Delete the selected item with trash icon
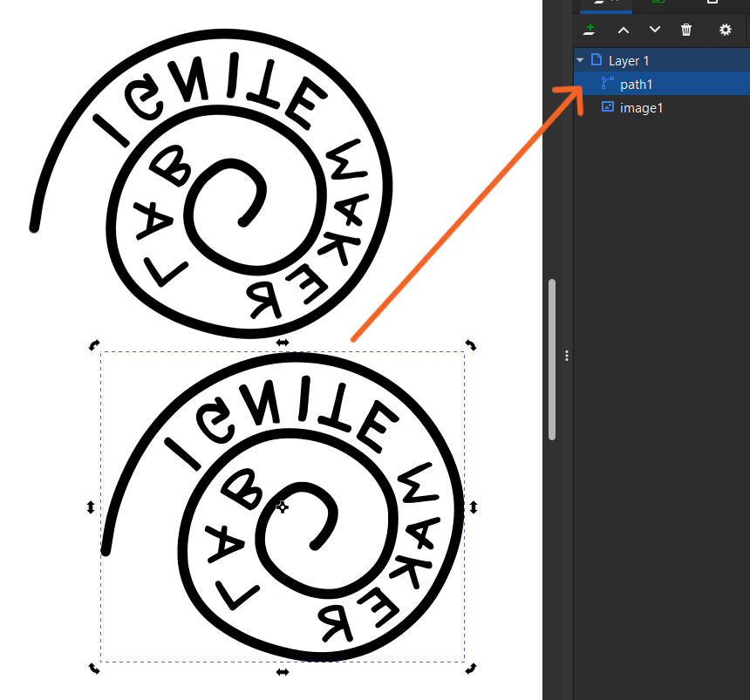The width and height of the screenshot is (750, 700). point(686,30)
